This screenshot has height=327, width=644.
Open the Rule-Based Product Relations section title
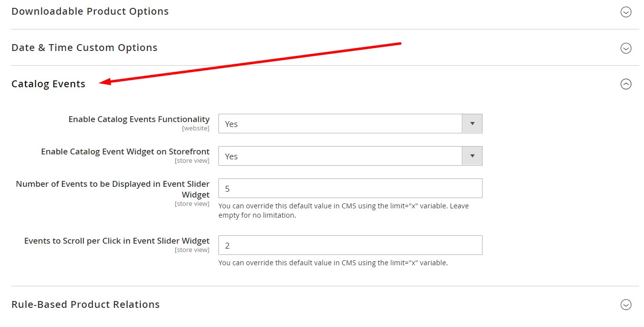pos(85,304)
